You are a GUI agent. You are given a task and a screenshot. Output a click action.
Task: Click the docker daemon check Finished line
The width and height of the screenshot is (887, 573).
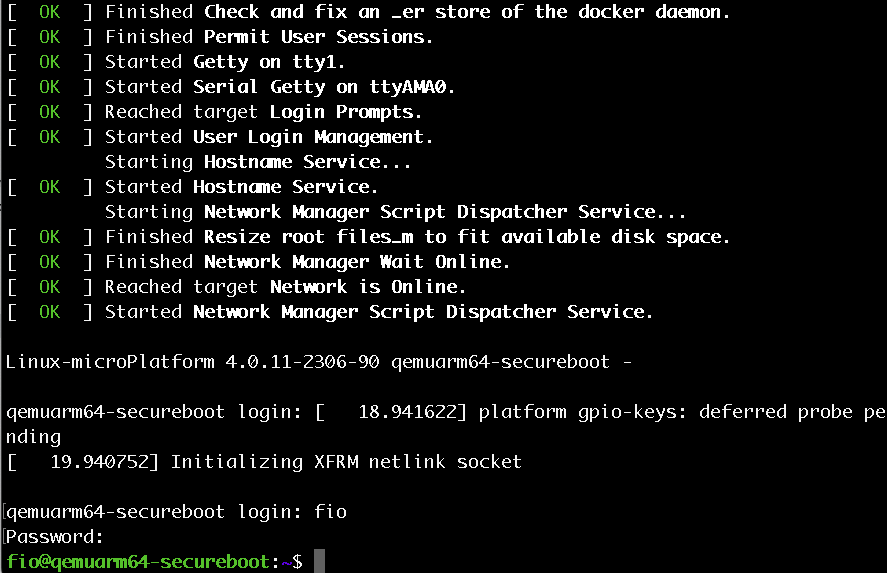(x=417, y=12)
